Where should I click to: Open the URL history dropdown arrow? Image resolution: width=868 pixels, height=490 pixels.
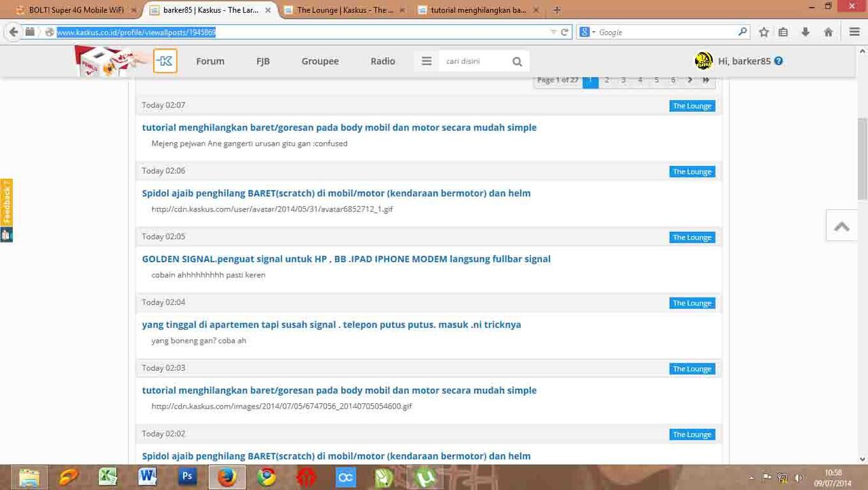(x=553, y=32)
